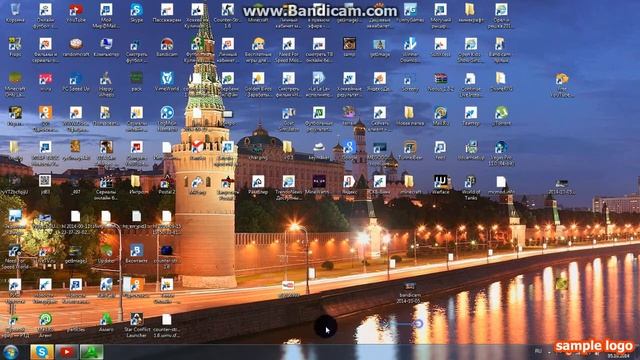Screen dimensions: 640x360
Task: Open the Твиттер desktop shortcut
Action: (x=470, y=116)
